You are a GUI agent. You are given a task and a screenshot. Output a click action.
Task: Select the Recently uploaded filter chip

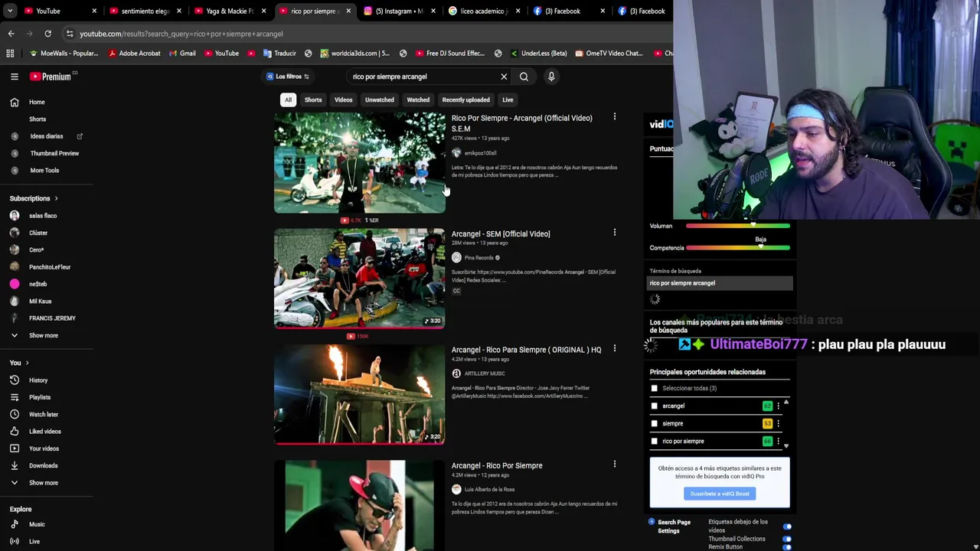pyautogui.click(x=465, y=99)
